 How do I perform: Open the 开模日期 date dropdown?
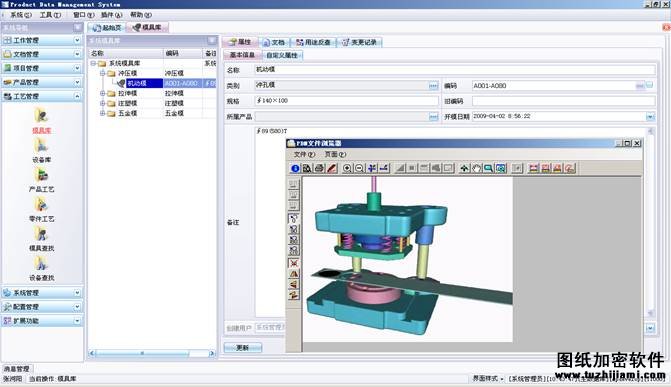point(650,116)
